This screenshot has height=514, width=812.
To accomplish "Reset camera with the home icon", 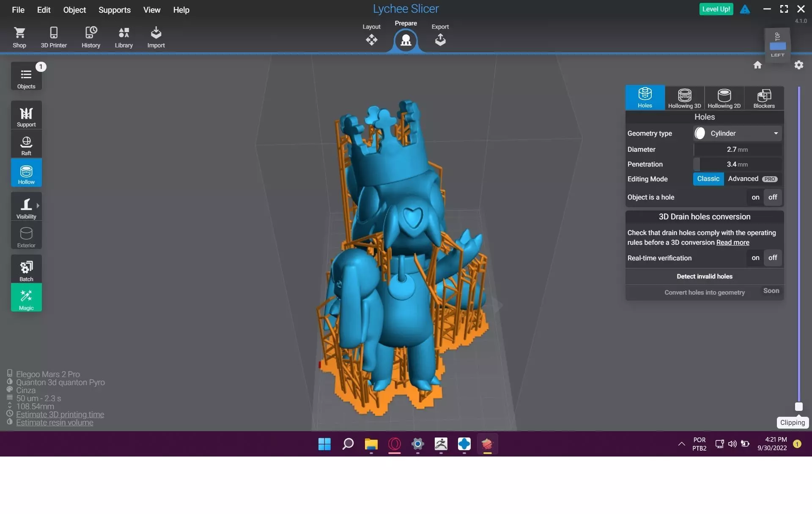I will (757, 65).
